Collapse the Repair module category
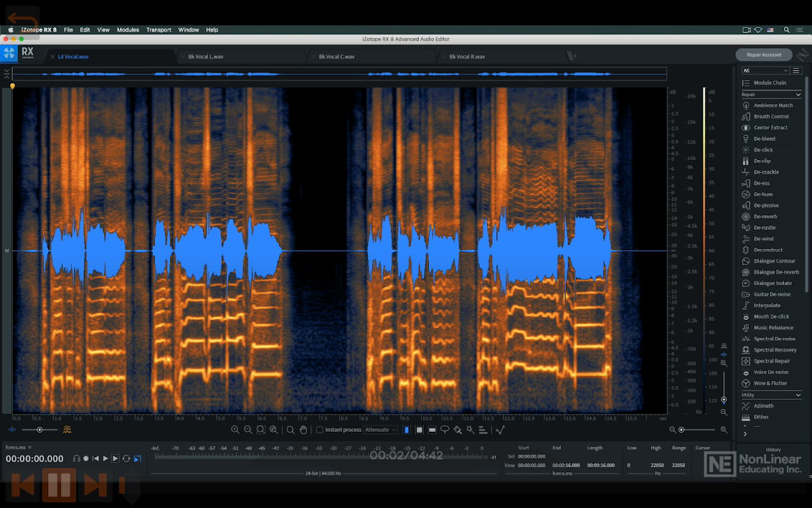The height and width of the screenshot is (508, 812). tap(798, 95)
